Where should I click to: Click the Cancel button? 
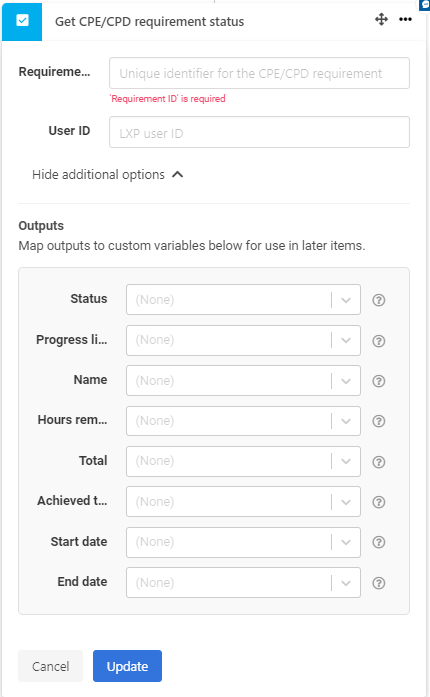coord(51,666)
